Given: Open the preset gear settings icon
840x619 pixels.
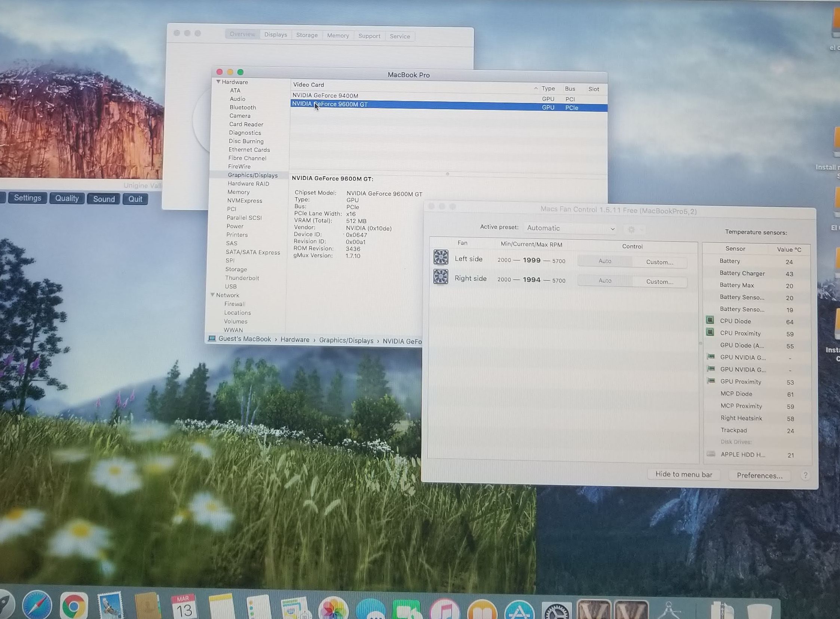Looking at the screenshot, I should (631, 229).
